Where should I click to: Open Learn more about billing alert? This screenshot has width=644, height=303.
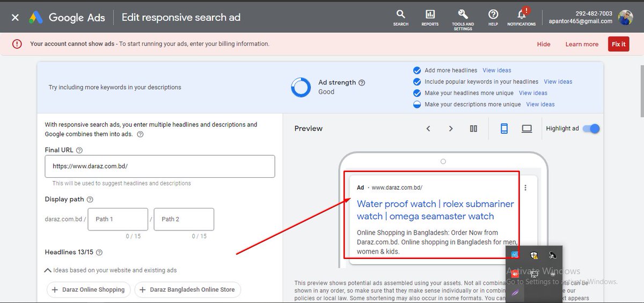pos(582,44)
